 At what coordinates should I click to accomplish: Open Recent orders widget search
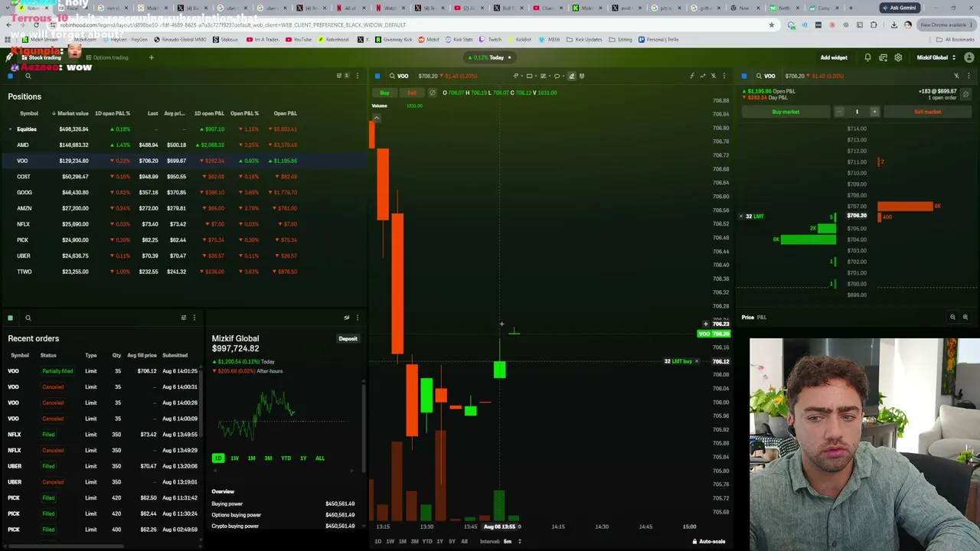[x=28, y=318]
